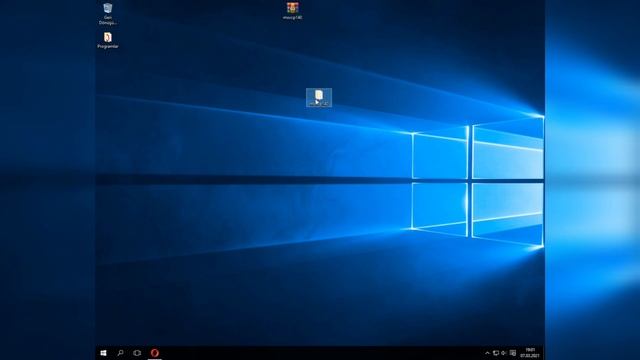Image resolution: width=640 pixels, height=360 pixels.
Task: Launch Opera browser from taskbar
Action: 154,353
